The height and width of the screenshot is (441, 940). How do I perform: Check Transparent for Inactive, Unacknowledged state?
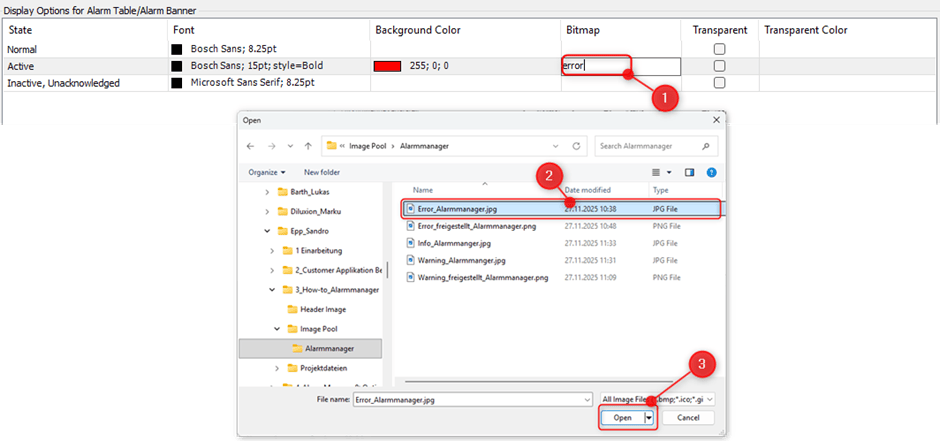tap(719, 83)
